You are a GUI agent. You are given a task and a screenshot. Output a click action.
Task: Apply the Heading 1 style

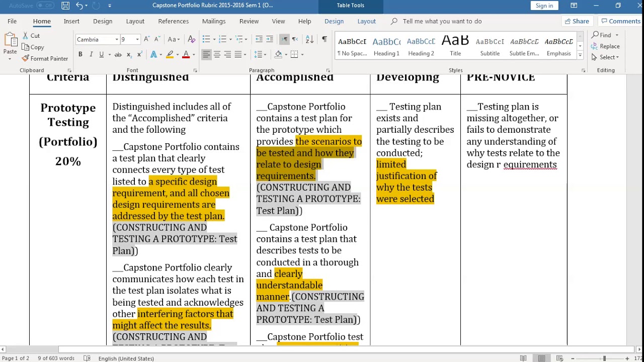pyautogui.click(x=386, y=46)
